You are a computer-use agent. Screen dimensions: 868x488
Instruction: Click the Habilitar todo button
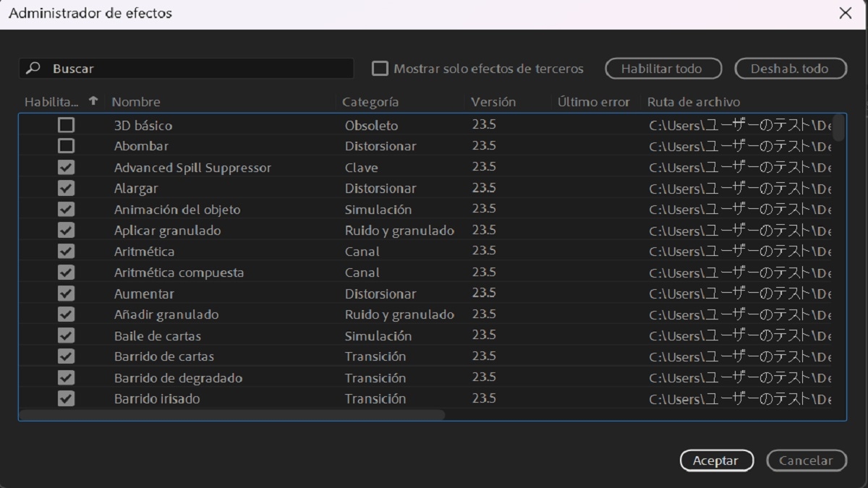coord(663,68)
